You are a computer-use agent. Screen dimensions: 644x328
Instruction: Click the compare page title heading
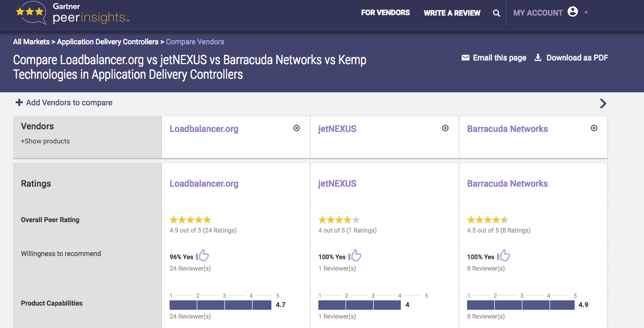[x=189, y=67]
